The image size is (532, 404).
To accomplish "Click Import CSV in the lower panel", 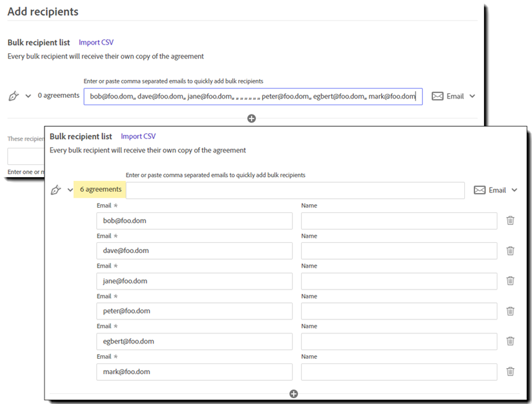I will [x=138, y=136].
